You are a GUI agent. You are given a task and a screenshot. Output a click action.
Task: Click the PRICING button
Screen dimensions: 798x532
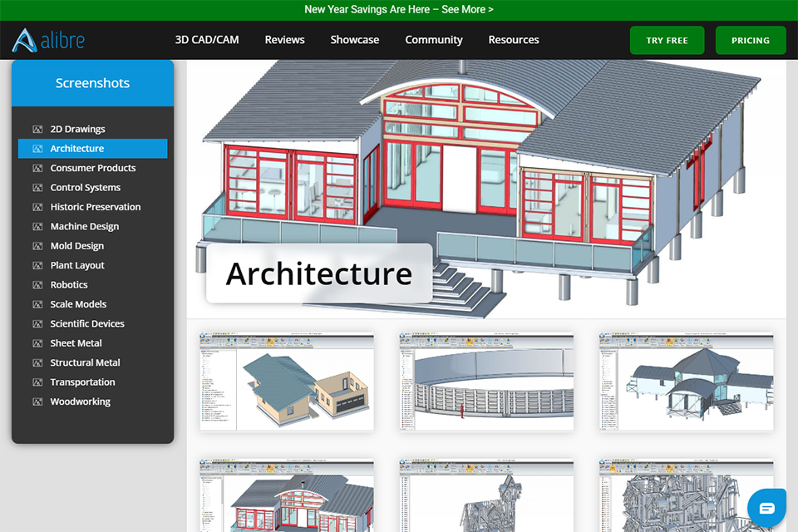(x=751, y=40)
